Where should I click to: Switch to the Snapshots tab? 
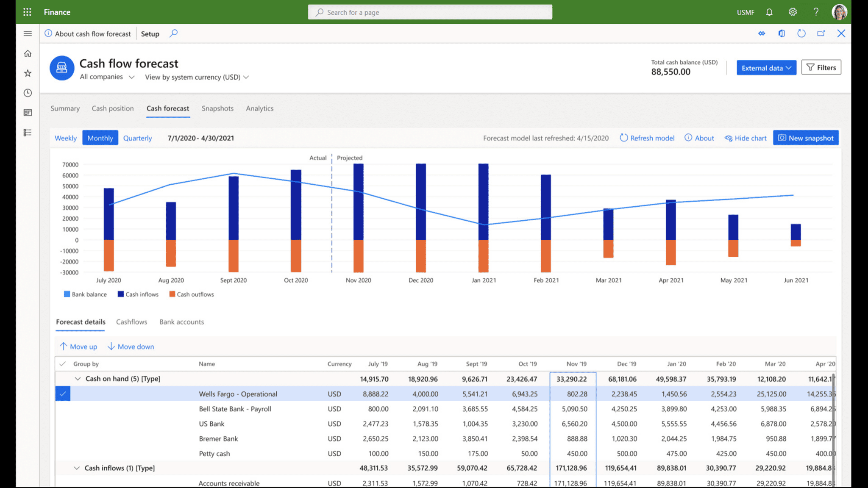click(217, 108)
